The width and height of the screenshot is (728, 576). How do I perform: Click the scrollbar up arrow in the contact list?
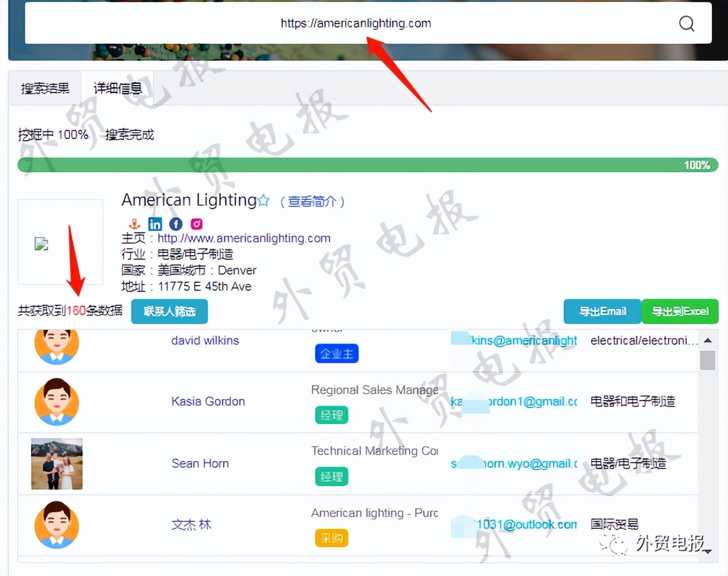708,340
